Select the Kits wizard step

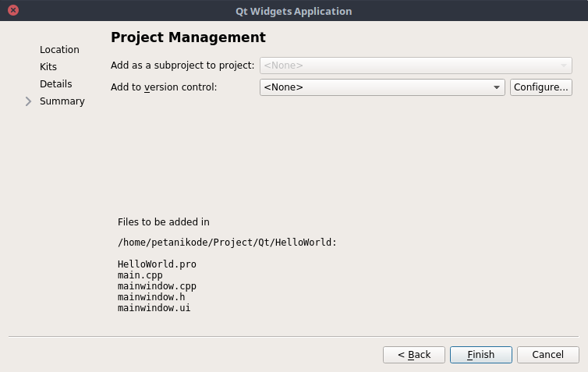[48, 67]
